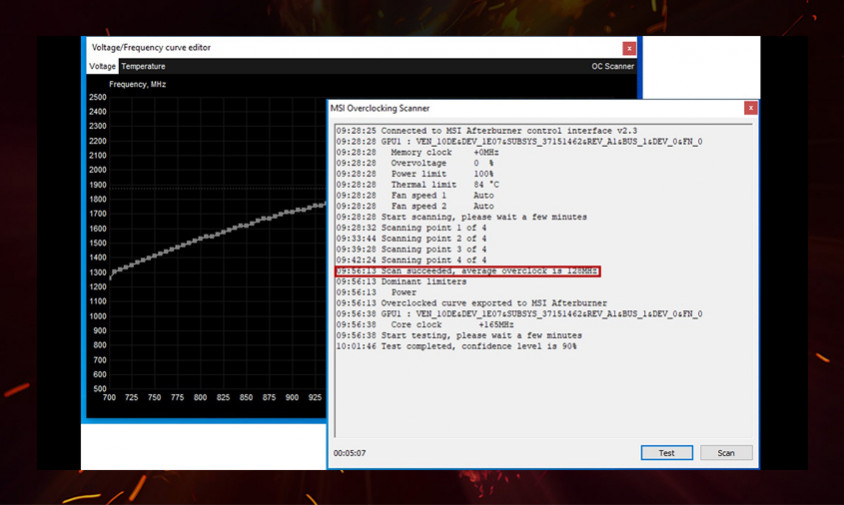Select 'Overclocked curve exported to MSI Afterburner' line
This screenshot has height=505, width=844.
click(471, 303)
